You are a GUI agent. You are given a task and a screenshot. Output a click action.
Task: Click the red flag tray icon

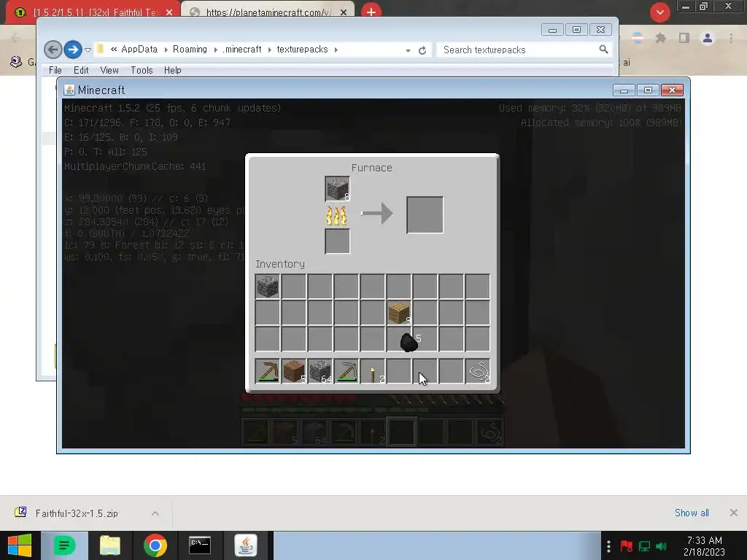click(626, 546)
